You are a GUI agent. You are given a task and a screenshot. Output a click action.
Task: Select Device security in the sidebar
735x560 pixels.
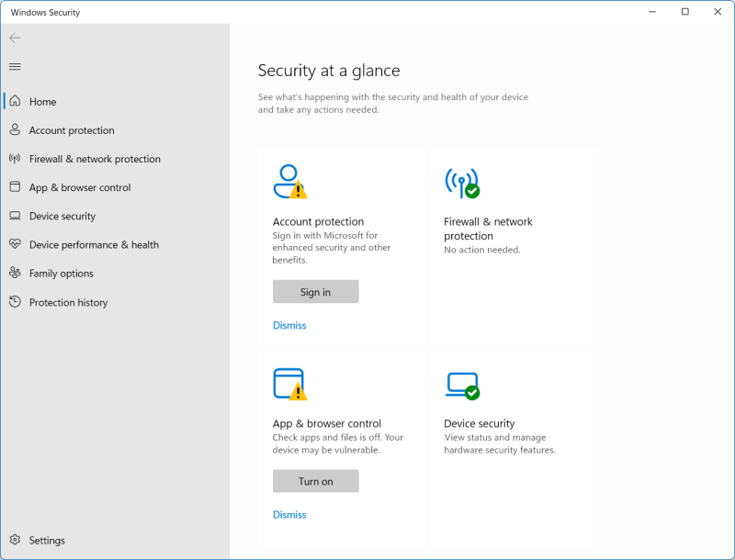click(x=62, y=217)
